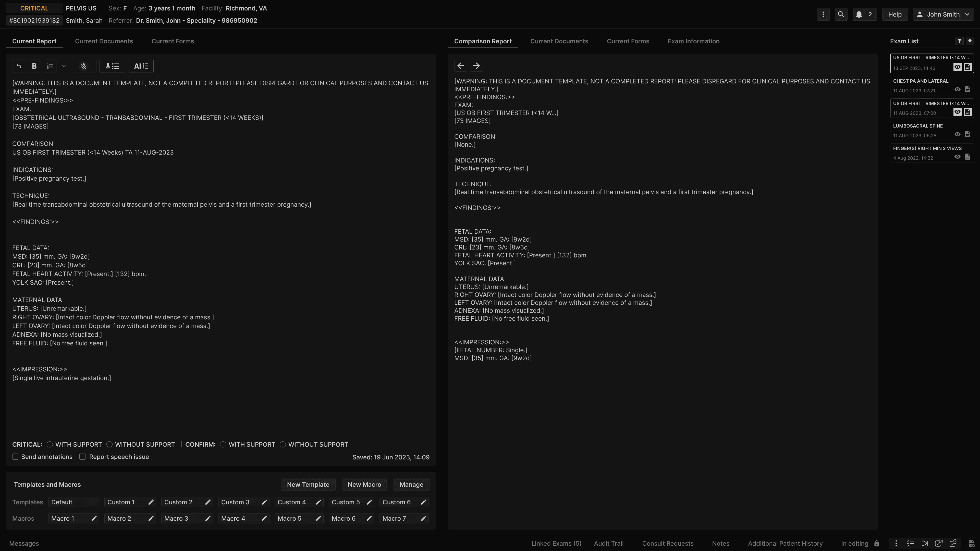Image resolution: width=980 pixels, height=551 pixels.
Task: Click the New Template button
Action: (308, 484)
